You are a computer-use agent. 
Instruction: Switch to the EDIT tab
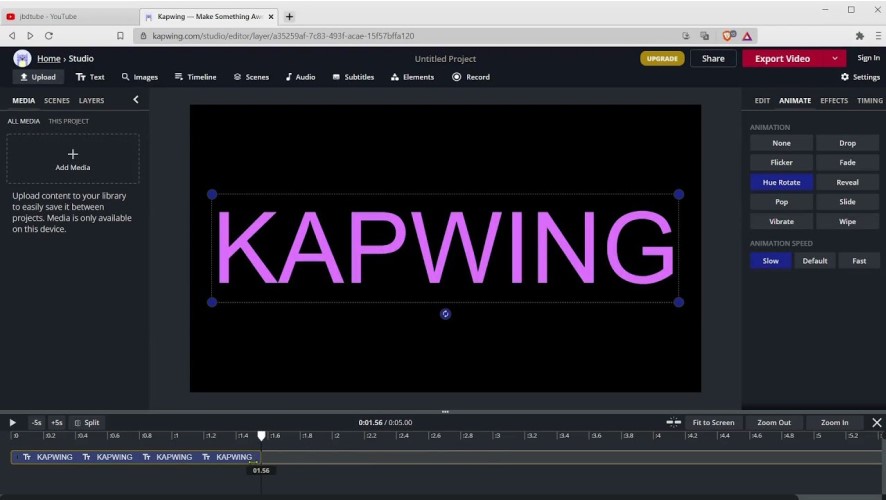click(x=762, y=101)
